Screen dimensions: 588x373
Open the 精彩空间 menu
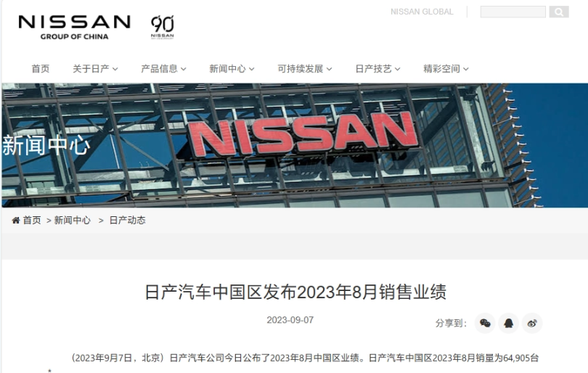(446, 69)
